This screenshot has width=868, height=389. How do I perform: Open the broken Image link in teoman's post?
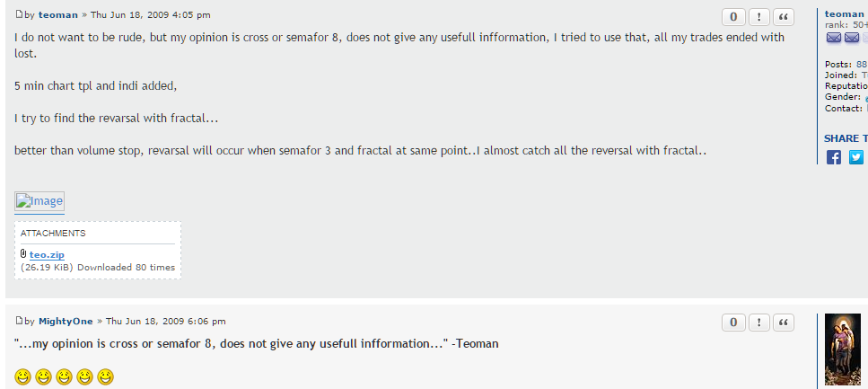[x=39, y=201]
